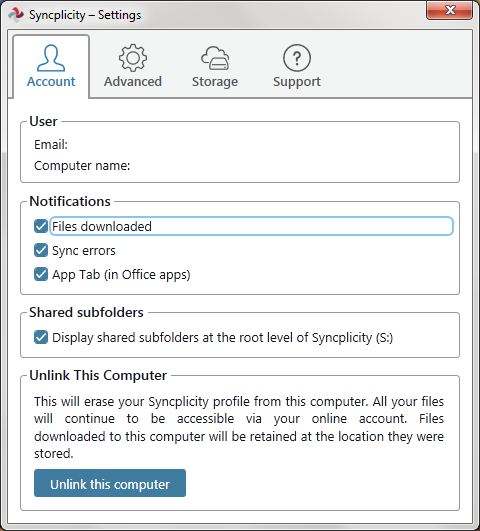Screen dimensions: 480x531
Task: Click the Email: label
Action: point(51,145)
